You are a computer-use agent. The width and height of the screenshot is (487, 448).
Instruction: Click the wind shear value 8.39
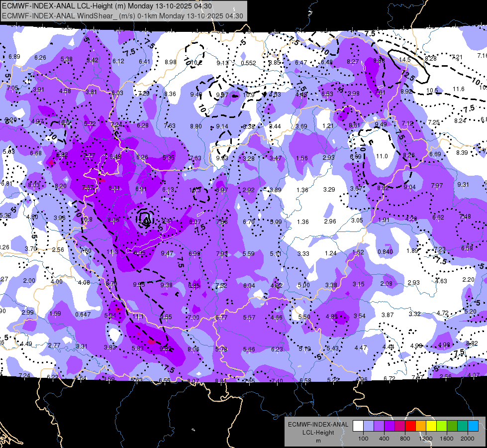(x=462, y=152)
